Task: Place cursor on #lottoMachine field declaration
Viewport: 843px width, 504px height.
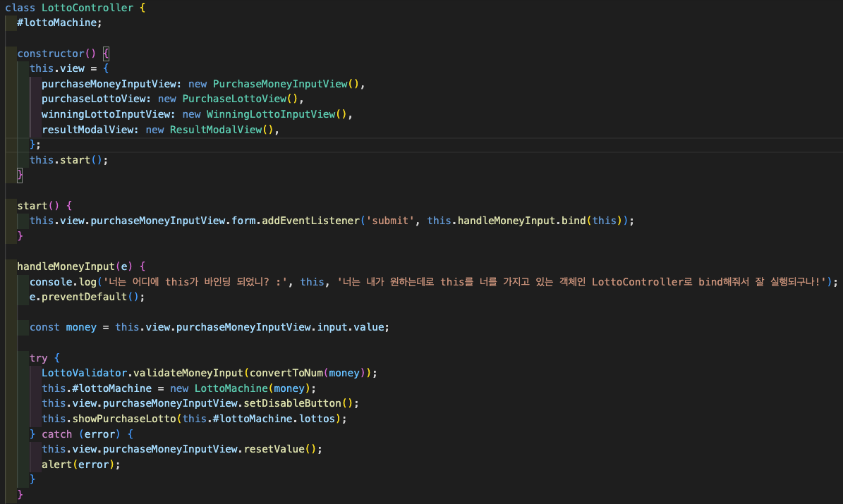Action: click(x=59, y=23)
